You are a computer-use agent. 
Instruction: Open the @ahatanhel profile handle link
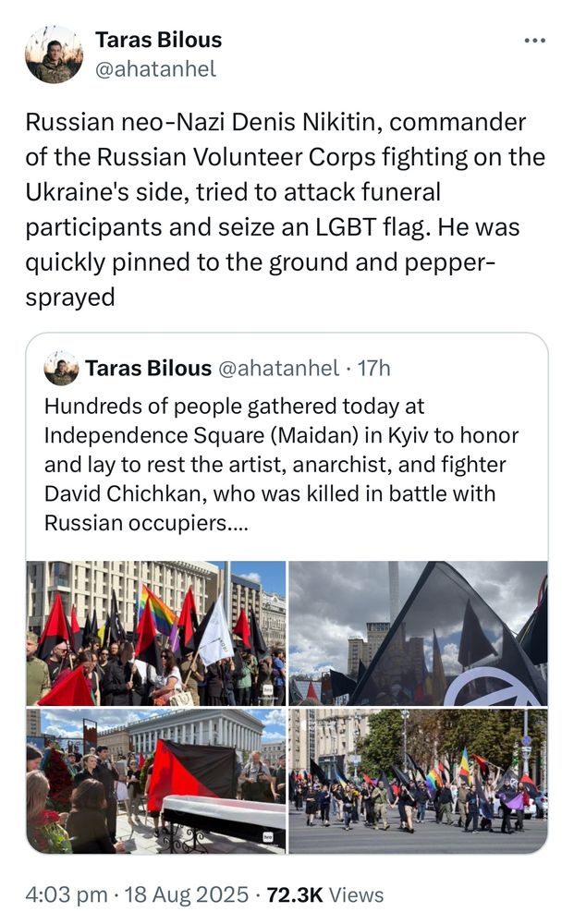click(153, 67)
